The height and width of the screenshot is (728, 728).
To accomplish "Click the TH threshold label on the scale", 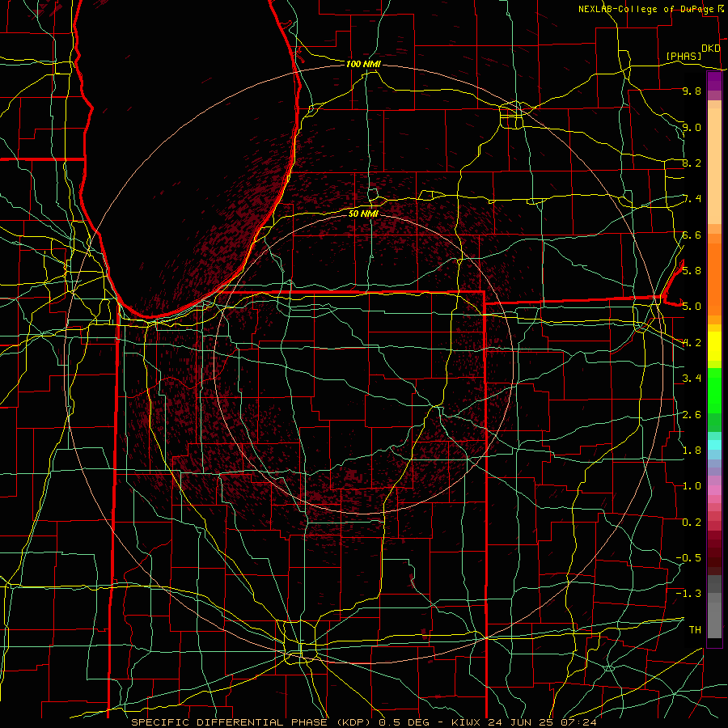I will click(x=695, y=629).
